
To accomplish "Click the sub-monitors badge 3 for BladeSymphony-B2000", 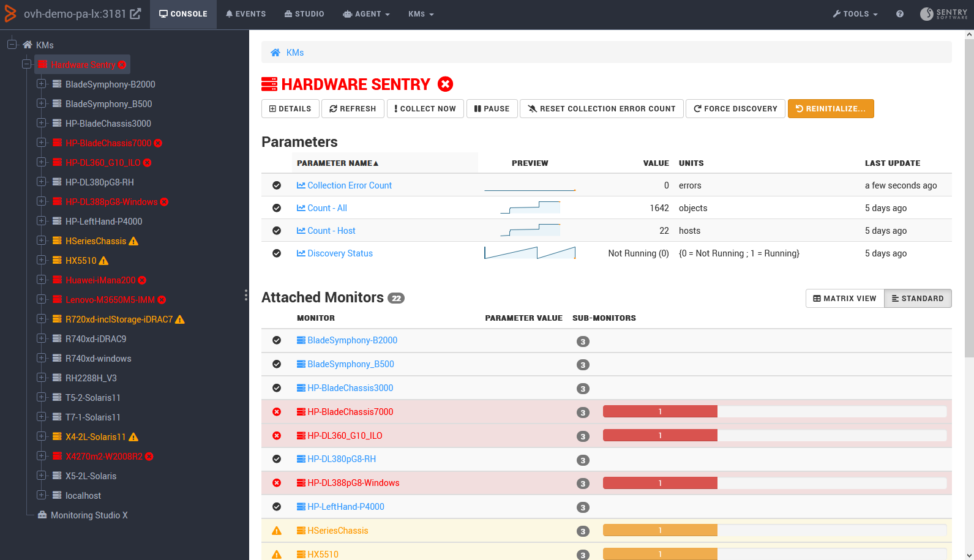I will (x=583, y=342).
